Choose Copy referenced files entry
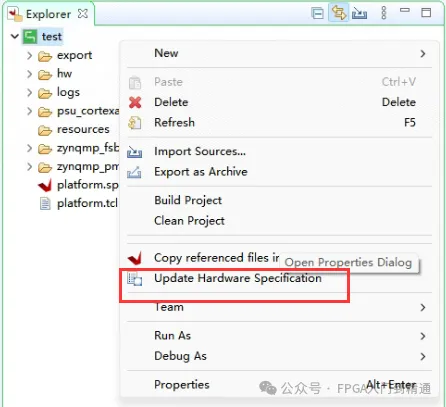 (x=217, y=258)
